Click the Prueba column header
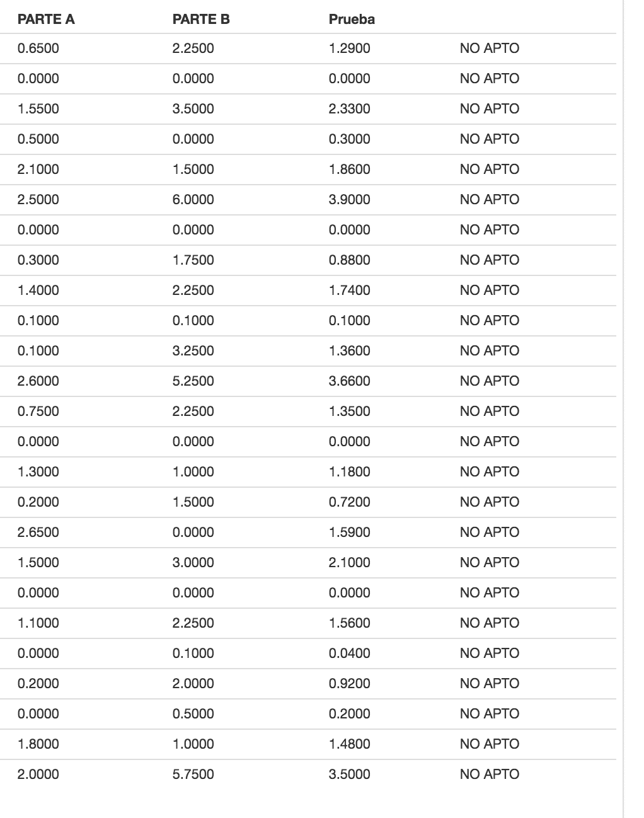 [x=352, y=19]
